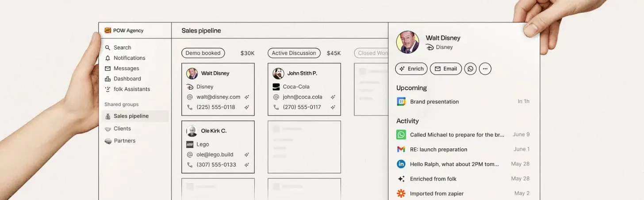Click the Enrich button in contact panel
This screenshot has height=200, width=644.
(411, 69)
